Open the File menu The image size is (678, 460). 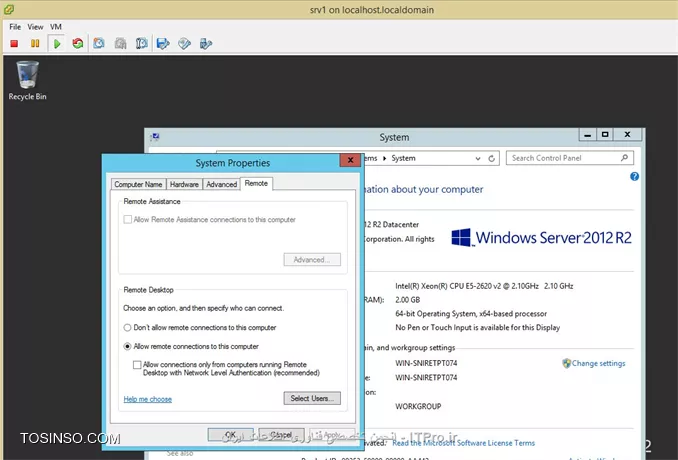pyautogui.click(x=15, y=27)
